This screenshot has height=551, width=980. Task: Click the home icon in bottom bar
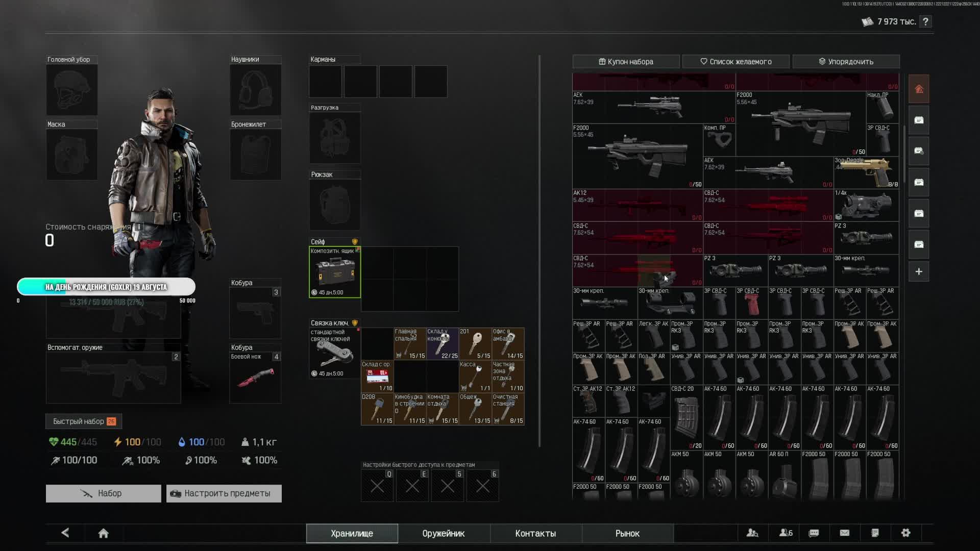(x=103, y=533)
